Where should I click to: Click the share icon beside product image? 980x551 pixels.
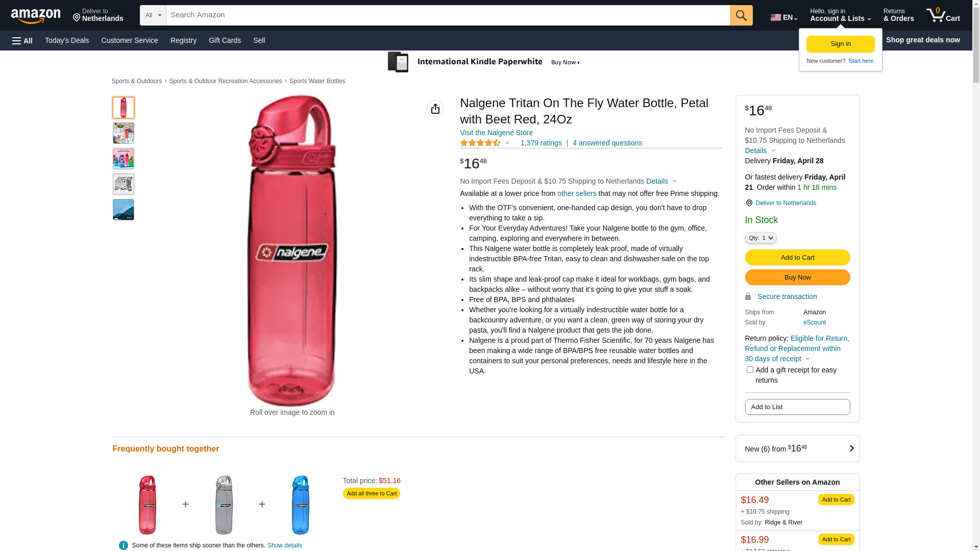pyautogui.click(x=435, y=109)
